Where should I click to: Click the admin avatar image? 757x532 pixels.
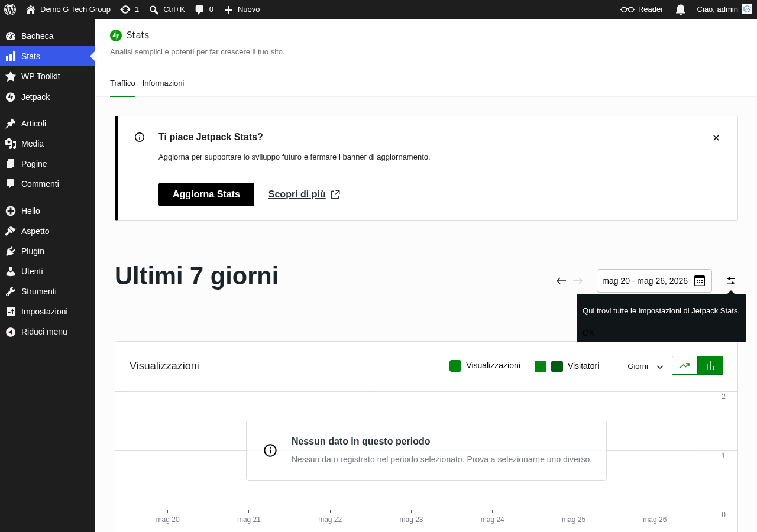[x=747, y=9]
